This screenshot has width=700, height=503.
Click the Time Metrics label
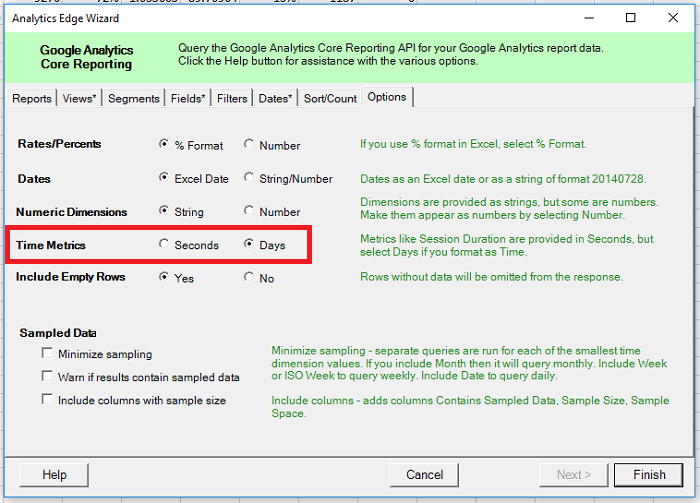click(x=51, y=245)
